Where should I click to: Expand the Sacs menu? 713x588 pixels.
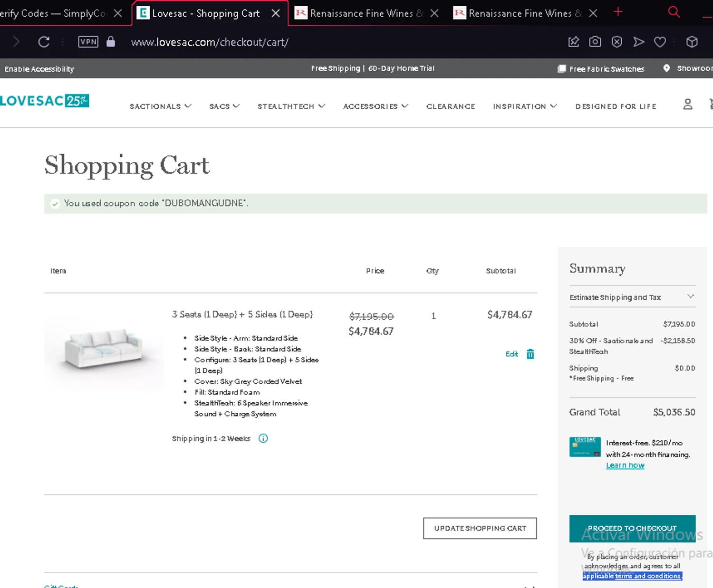(224, 106)
